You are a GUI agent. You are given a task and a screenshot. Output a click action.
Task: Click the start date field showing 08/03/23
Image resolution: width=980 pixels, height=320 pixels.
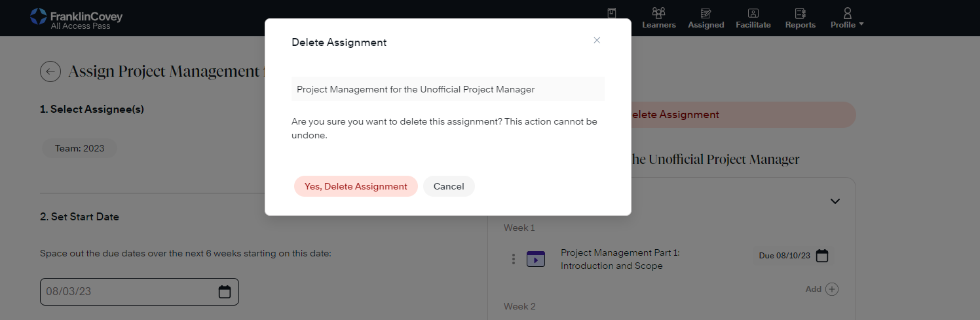tap(128, 292)
